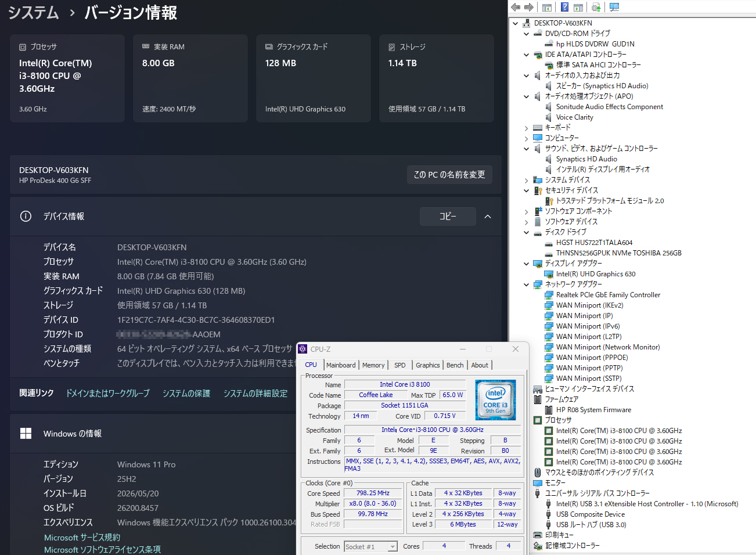Open the Microsoft サービス規約 link
Screen dimensions: 756x555
pos(82,538)
